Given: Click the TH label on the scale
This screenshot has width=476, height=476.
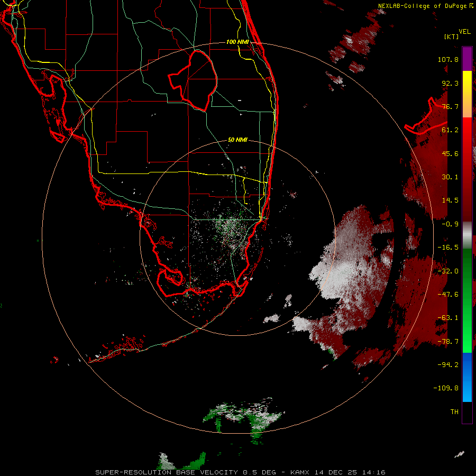Looking at the screenshot, I should 454,412.
